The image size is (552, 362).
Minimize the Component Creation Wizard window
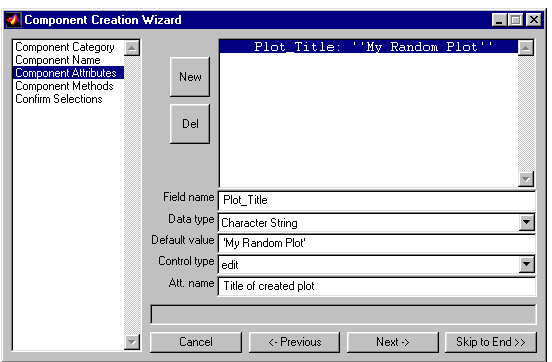499,20
